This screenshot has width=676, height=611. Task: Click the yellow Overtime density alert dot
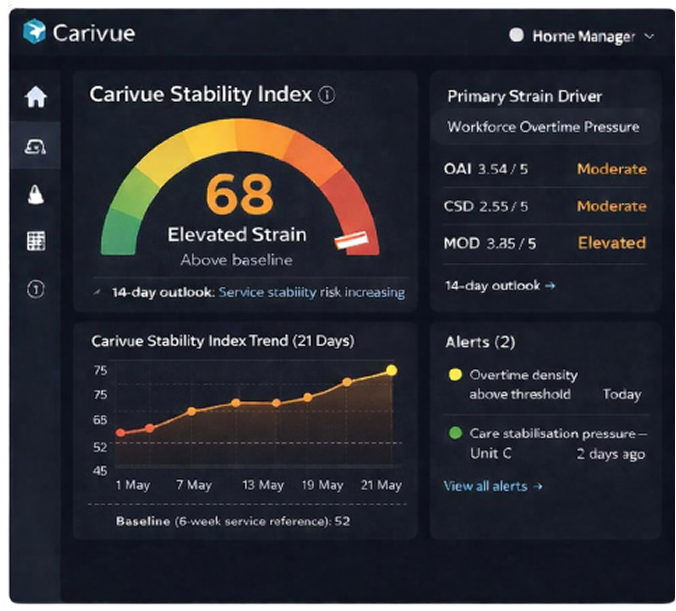[455, 374]
